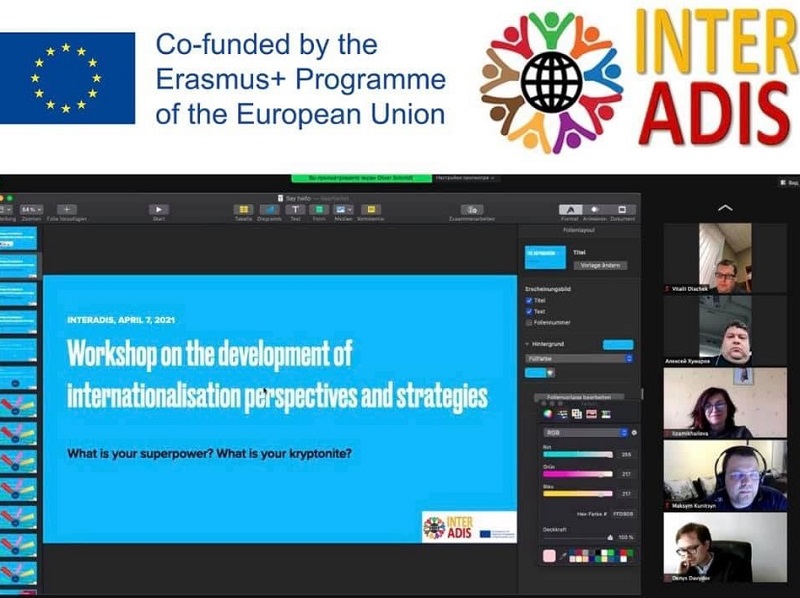Select the color wheel tab in the color picker
The height and width of the screenshot is (598, 800).
pos(547,414)
